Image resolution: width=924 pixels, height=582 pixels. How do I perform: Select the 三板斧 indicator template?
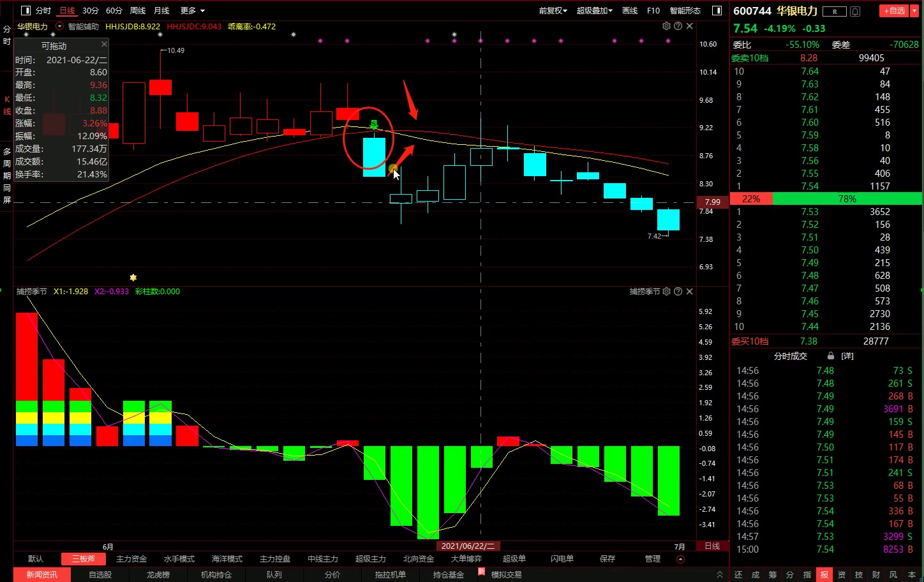click(x=84, y=559)
